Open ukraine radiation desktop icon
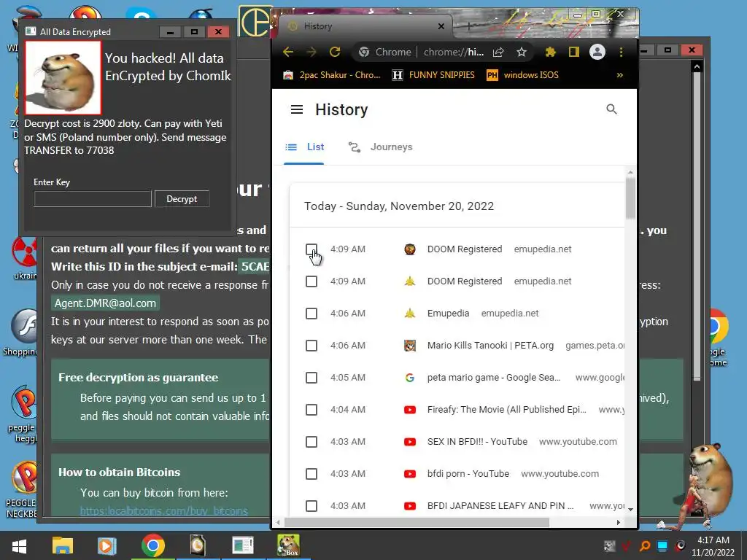The height and width of the screenshot is (560, 747). pyautogui.click(x=25, y=258)
